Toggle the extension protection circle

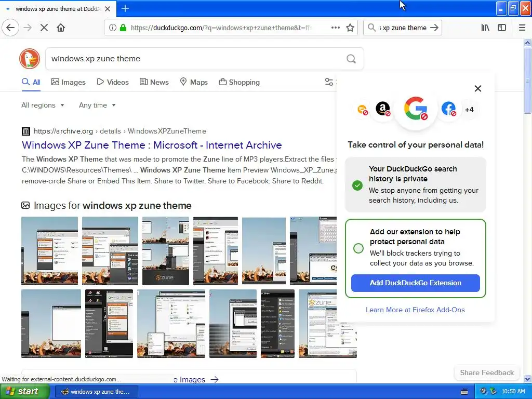pyautogui.click(x=358, y=248)
